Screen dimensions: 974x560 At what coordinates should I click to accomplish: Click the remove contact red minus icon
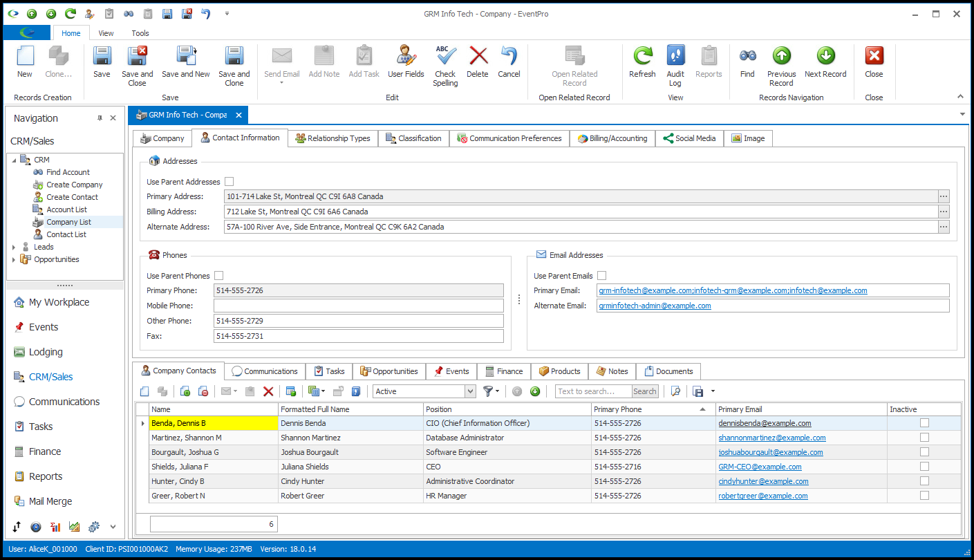pos(203,391)
